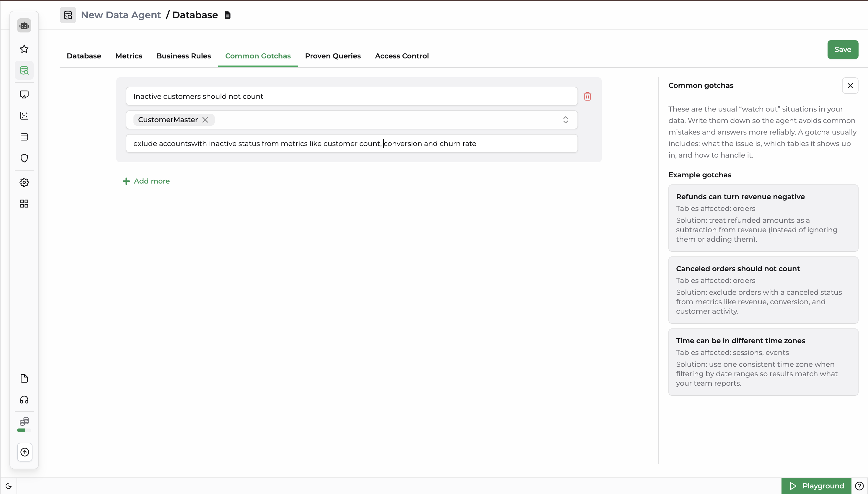Image resolution: width=868 pixels, height=494 pixels.
Task: Open the robot agent icon in sidebar
Action: [x=24, y=26]
